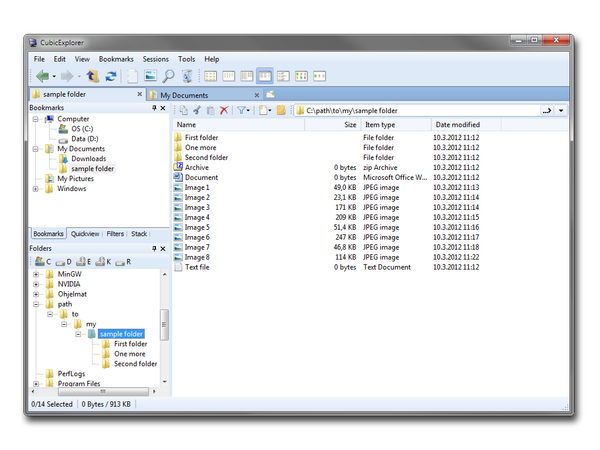
Task: Switch to third view mode icon
Action: point(246,76)
